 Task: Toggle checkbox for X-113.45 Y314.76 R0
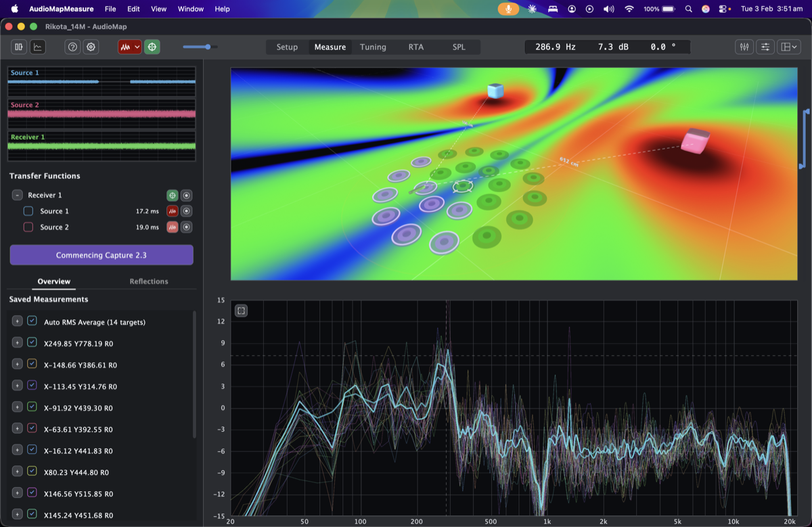tap(32, 386)
